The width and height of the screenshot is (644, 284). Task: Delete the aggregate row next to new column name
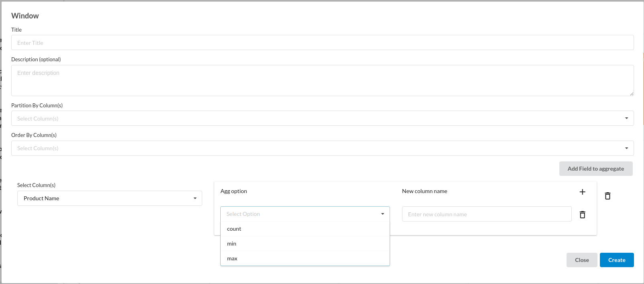pos(582,215)
